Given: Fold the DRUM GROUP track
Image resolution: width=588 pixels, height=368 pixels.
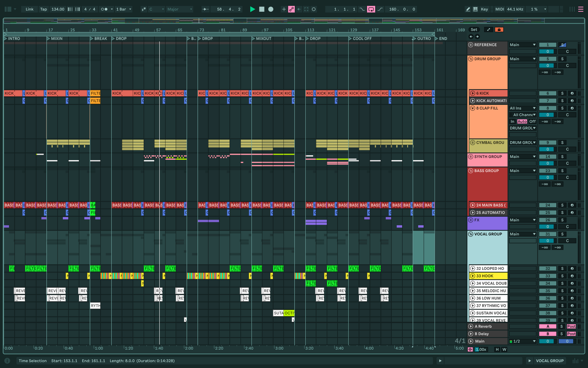Looking at the screenshot, I should click(x=471, y=59).
